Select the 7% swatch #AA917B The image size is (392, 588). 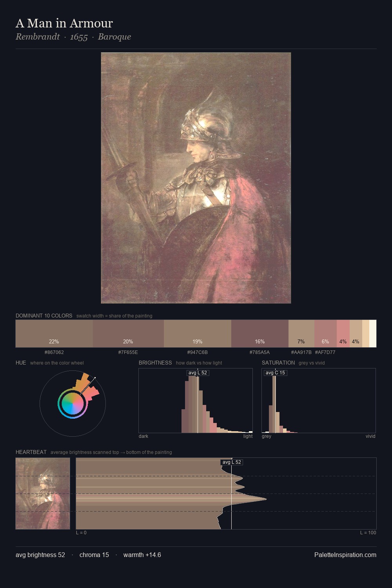pos(301,334)
